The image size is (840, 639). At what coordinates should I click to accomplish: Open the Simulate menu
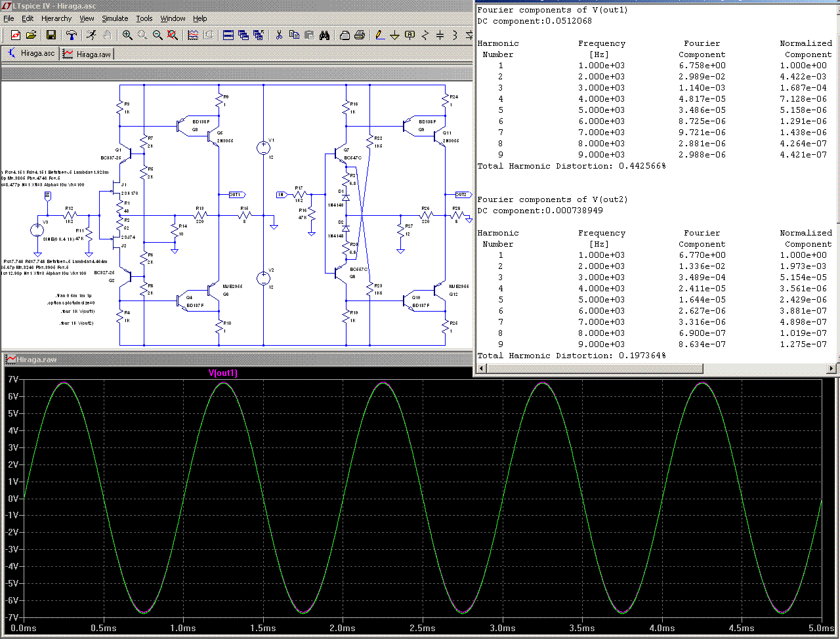pos(115,18)
